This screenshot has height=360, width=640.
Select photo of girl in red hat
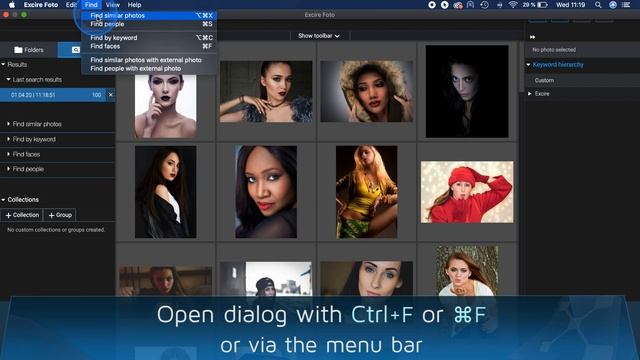pos(467,192)
